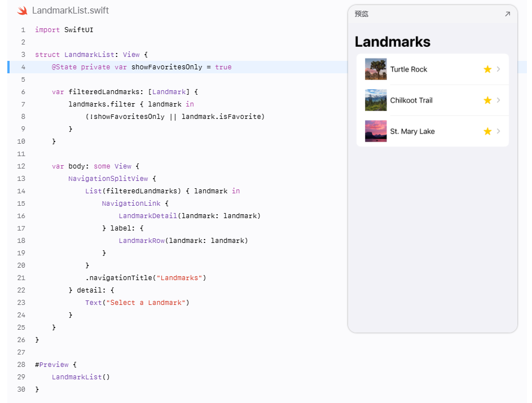The image size is (532, 403).
Task: Click the "Select a Landmark" string
Action: coord(146,303)
